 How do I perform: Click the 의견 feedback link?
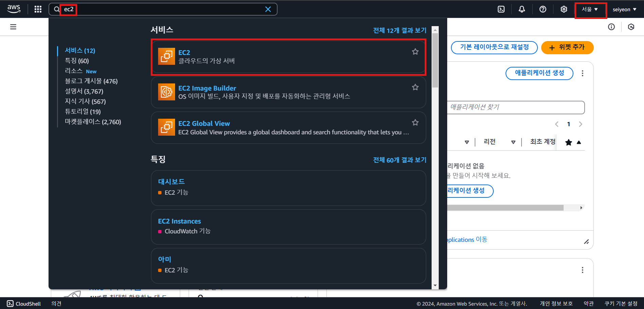tap(56, 304)
